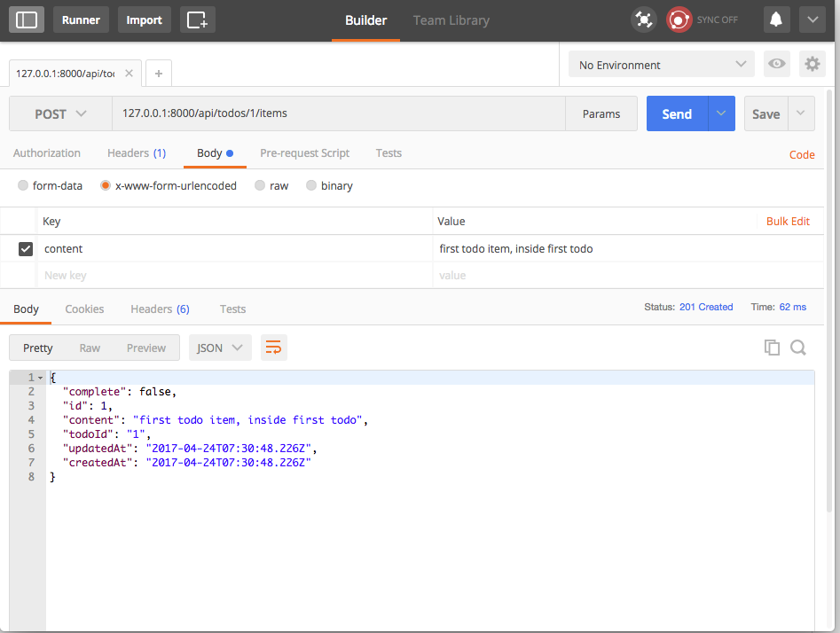The image size is (840, 633).
Task: Toggle line wrap icon in response
Action: click(274, 348)
